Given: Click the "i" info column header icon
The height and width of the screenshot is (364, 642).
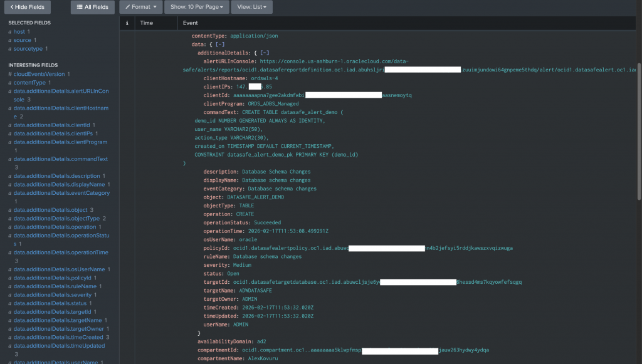Looking at the screenshot, I should pos(127,23).
